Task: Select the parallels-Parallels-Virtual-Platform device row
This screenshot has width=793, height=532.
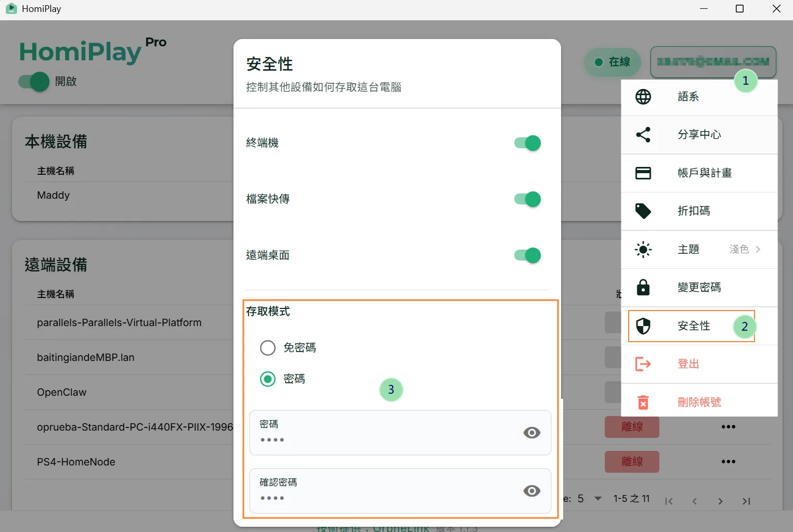Action: 119,323
